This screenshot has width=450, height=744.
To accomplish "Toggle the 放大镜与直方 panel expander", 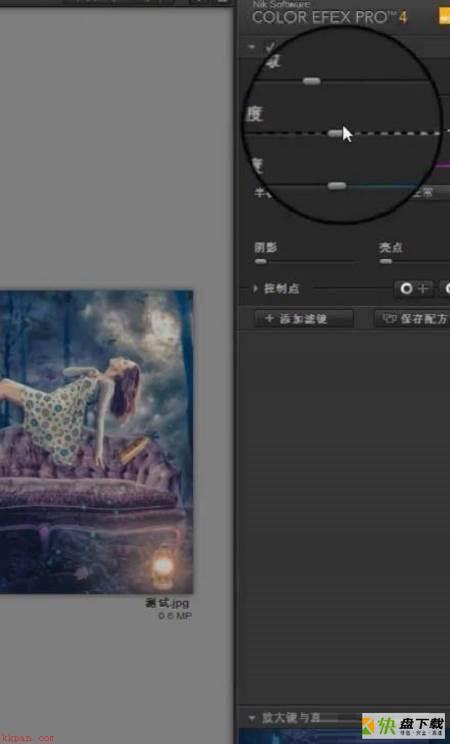I will coord(252,718).
